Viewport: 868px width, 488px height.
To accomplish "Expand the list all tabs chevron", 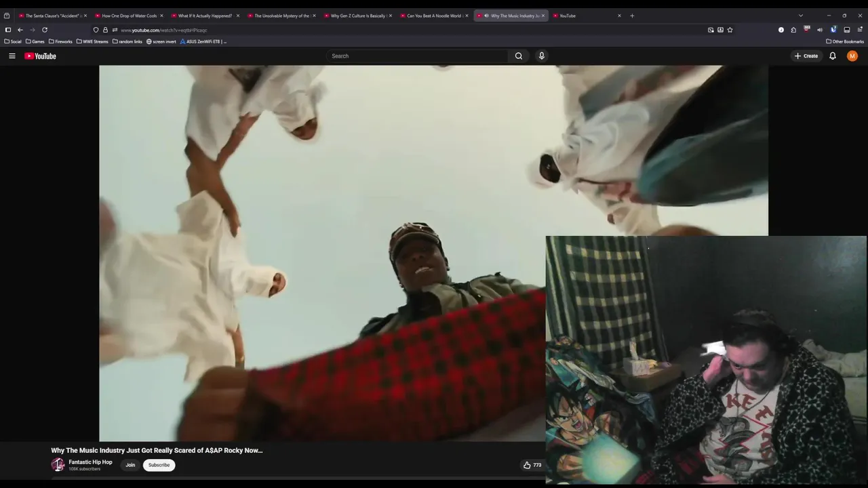I will [x=801, y=16].
